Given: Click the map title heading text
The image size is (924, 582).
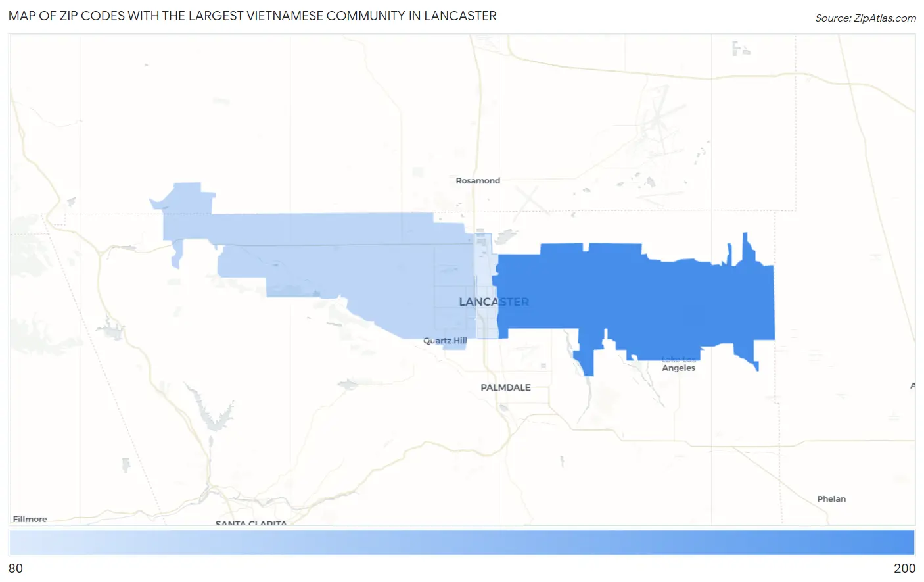Looking at the screenshot, I should coord(252,16).
